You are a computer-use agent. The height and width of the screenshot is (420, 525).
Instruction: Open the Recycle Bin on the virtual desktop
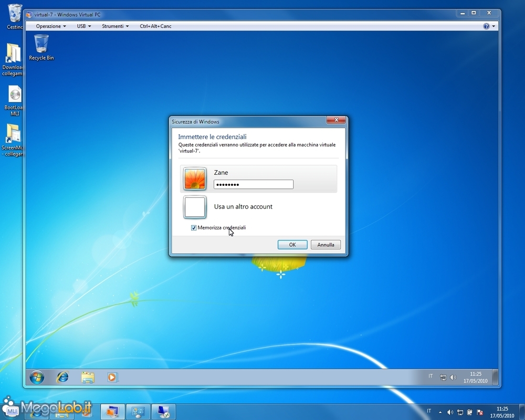click(x=41, y=48)
